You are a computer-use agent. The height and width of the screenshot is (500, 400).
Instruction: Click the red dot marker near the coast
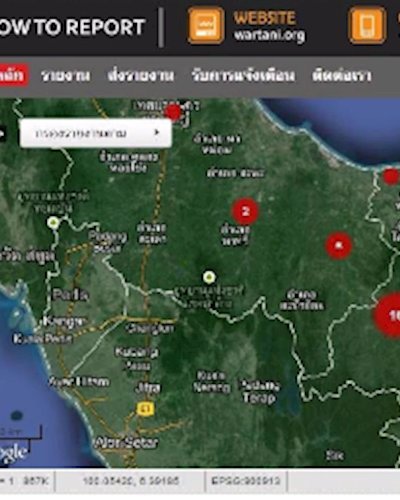pyautogui.click(x=390, y=176)
